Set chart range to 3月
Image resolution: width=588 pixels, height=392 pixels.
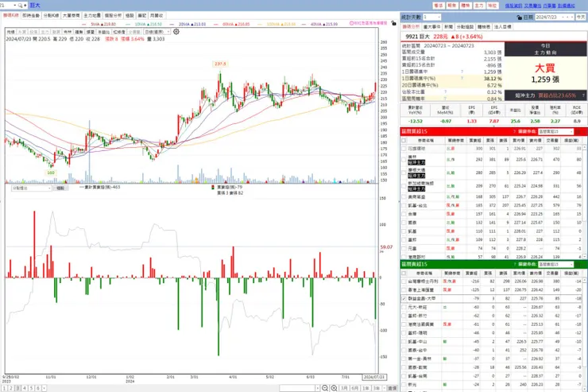coord(344,388)
